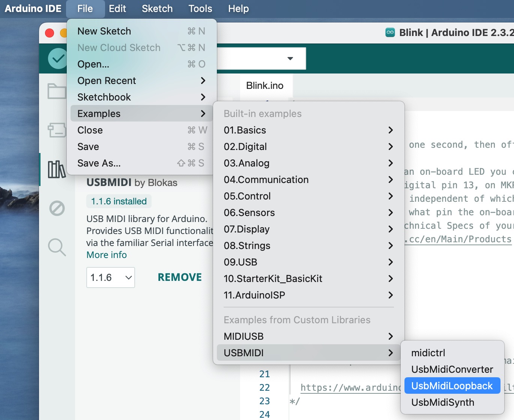Expand the Sketchbook submenu
This screenshot has height=420, width=514.
[x=142, y=97]
